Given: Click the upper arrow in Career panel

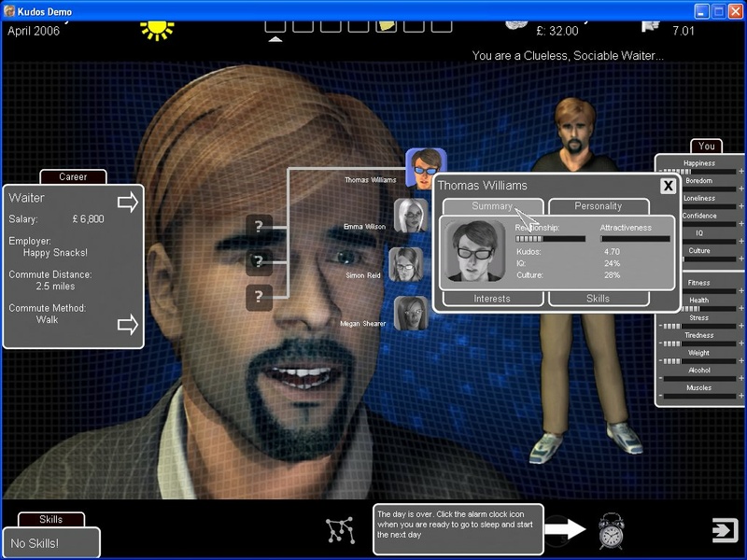Looking at the screenshot, I should [127, 202].
